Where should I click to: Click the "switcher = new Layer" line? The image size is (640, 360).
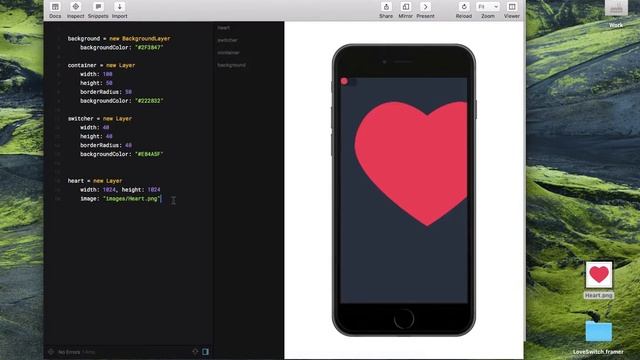point(100,119)
